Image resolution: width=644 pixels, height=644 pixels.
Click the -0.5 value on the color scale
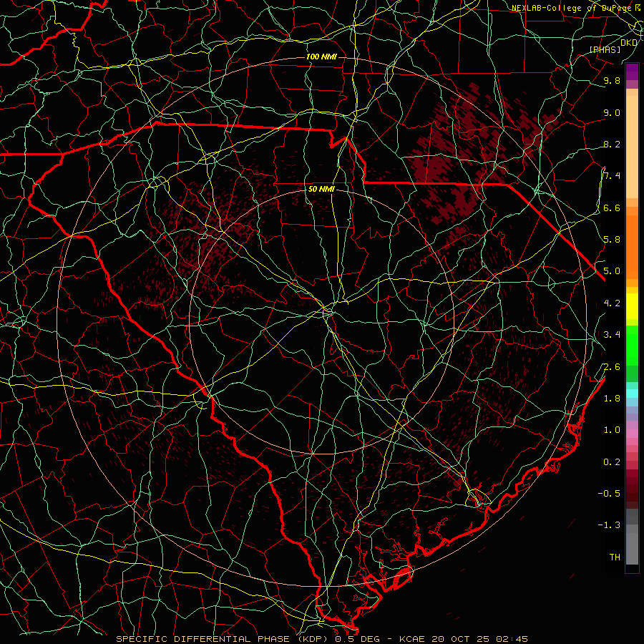(x=609, y=493)
